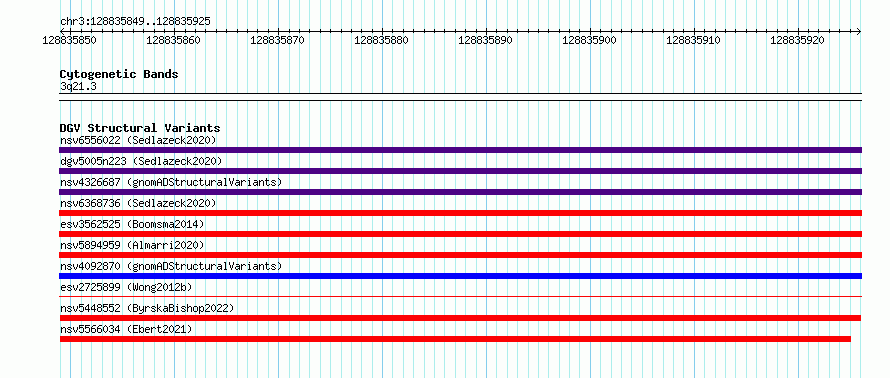Image resolution: width=890 pixels, height=378 pixels.
Task: Click the purple bar for dgv5005n223
Action: point(460,171)
